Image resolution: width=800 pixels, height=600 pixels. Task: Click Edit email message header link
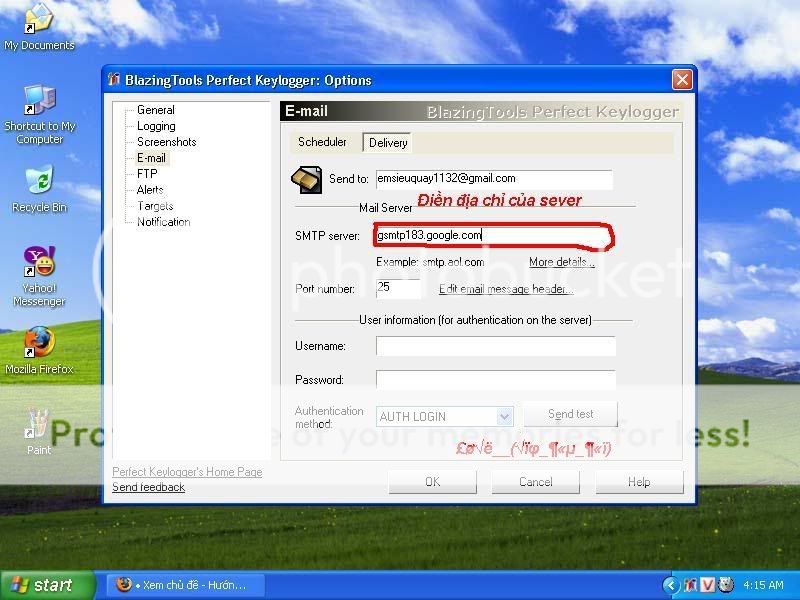506,289
